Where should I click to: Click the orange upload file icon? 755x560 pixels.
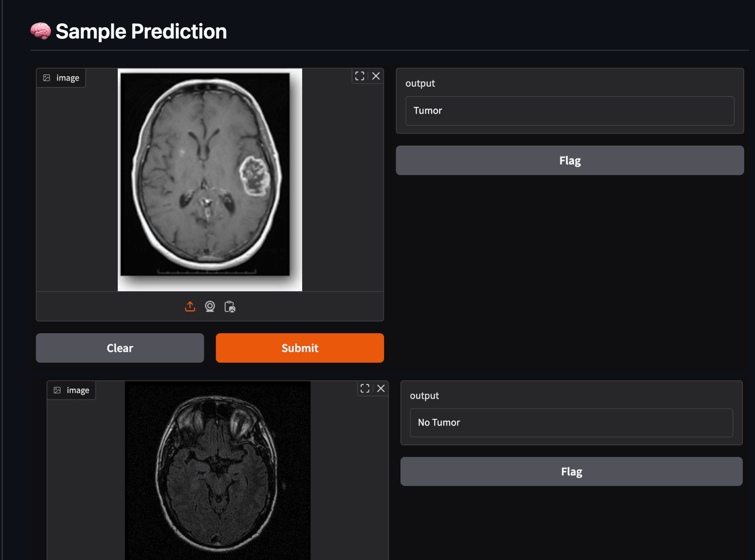pos(190,306)
